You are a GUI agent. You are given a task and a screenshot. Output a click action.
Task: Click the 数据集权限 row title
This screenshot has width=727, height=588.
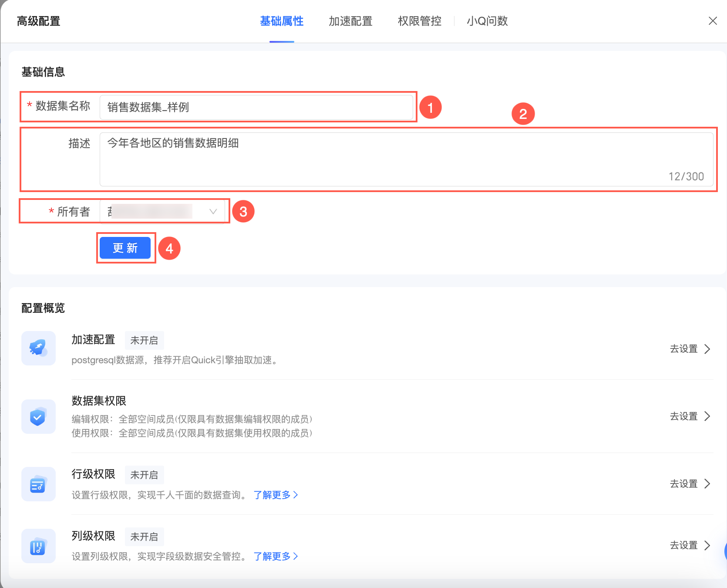click(99, 401)
